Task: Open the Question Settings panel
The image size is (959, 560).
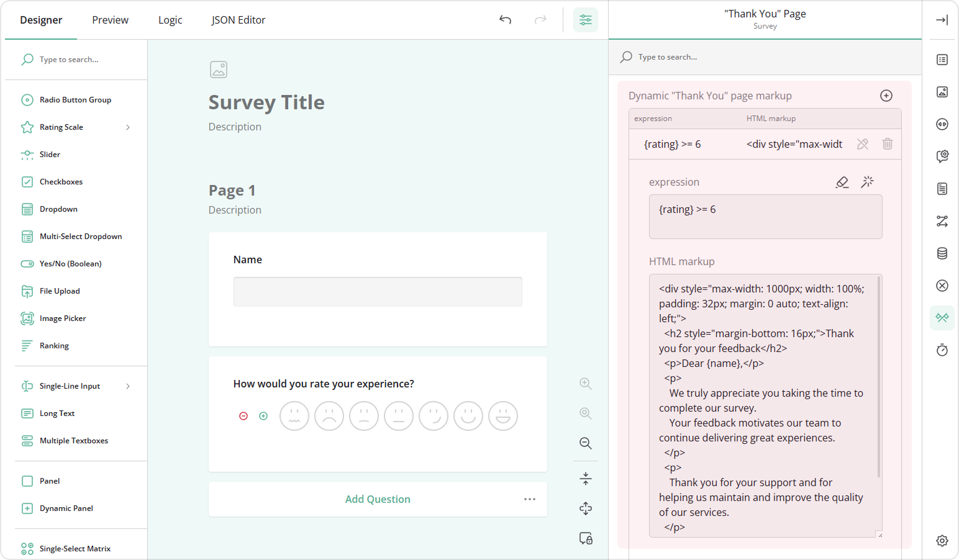Action: click(942, 156)
